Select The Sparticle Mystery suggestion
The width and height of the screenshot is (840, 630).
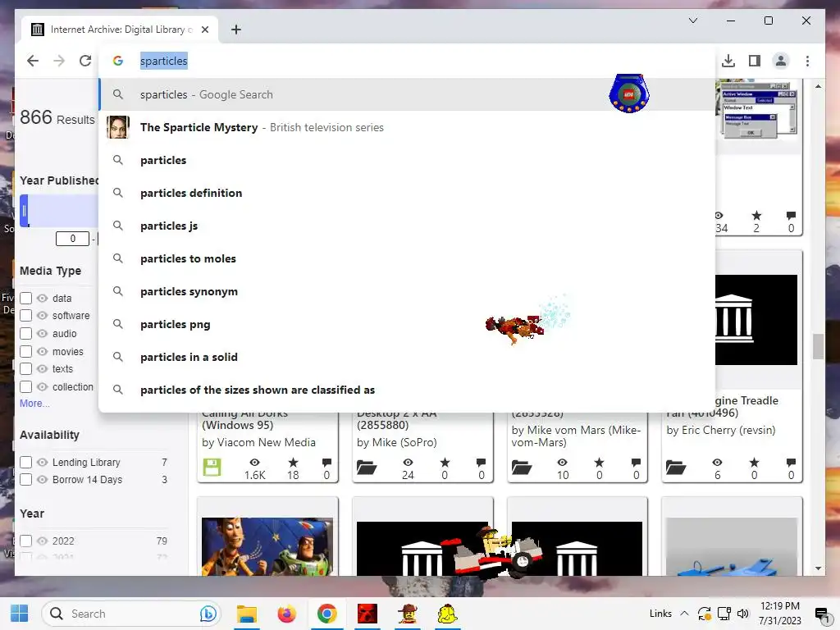pos(407,127)
